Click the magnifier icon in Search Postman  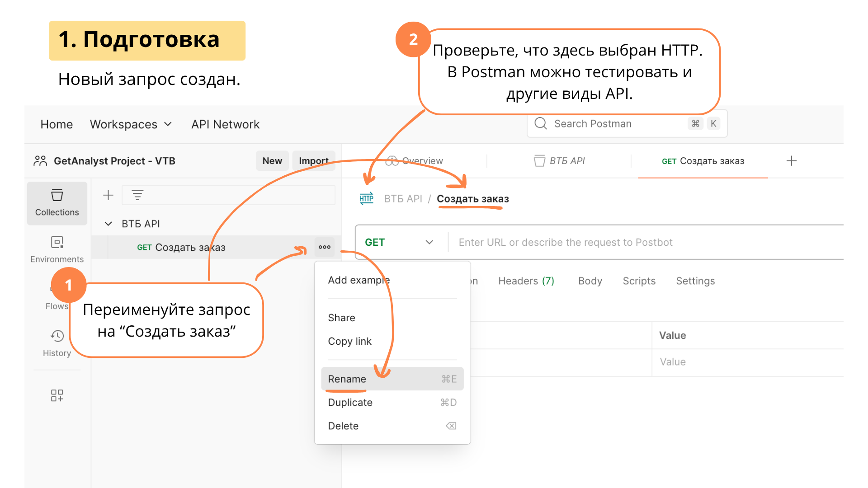point(541,123)
